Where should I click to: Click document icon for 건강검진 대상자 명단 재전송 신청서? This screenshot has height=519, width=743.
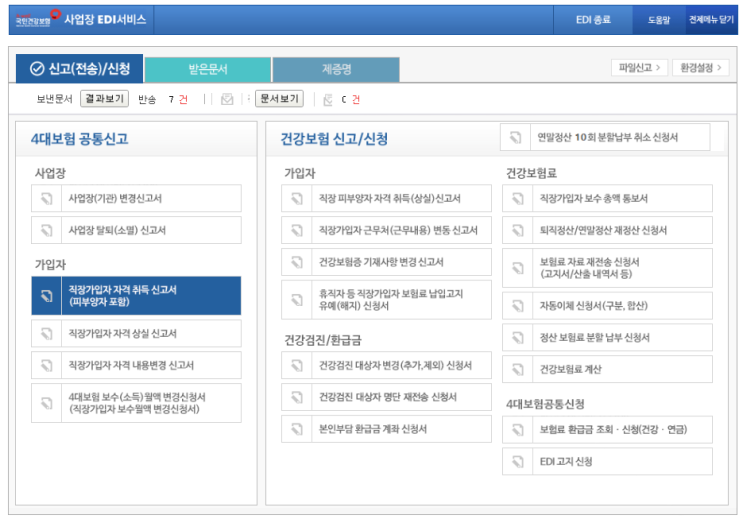(297, 397)
